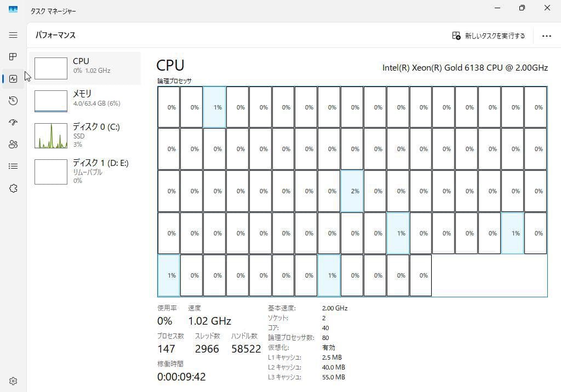The width and height of the screenshot is (561, 392).
Task: Expand the navigation pane with the hamburger icon
Action: (13, 34)
